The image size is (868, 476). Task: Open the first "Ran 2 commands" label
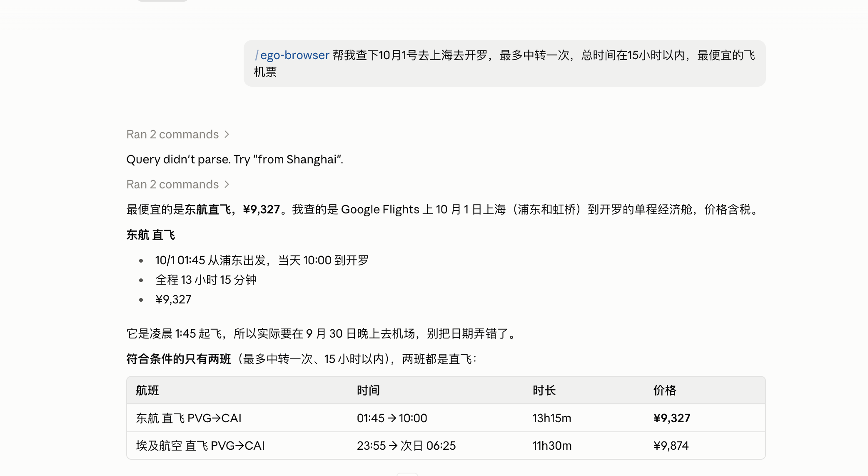tap(172, 134)
